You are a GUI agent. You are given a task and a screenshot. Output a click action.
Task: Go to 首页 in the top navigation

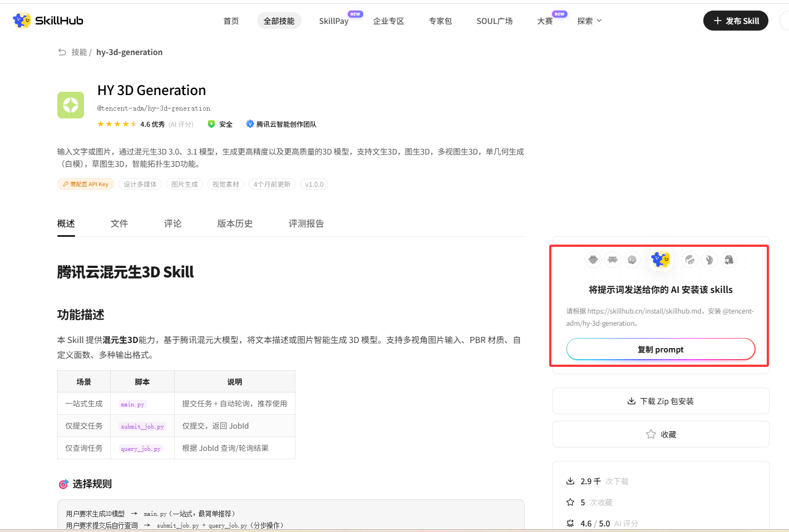(x=231, y=21)
